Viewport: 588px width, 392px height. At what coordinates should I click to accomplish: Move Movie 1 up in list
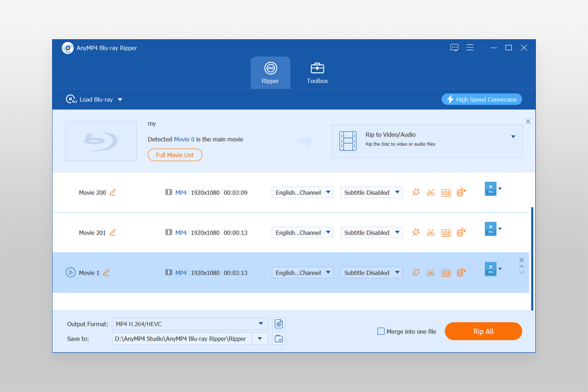pyautogui.click(x=521, y=266)
